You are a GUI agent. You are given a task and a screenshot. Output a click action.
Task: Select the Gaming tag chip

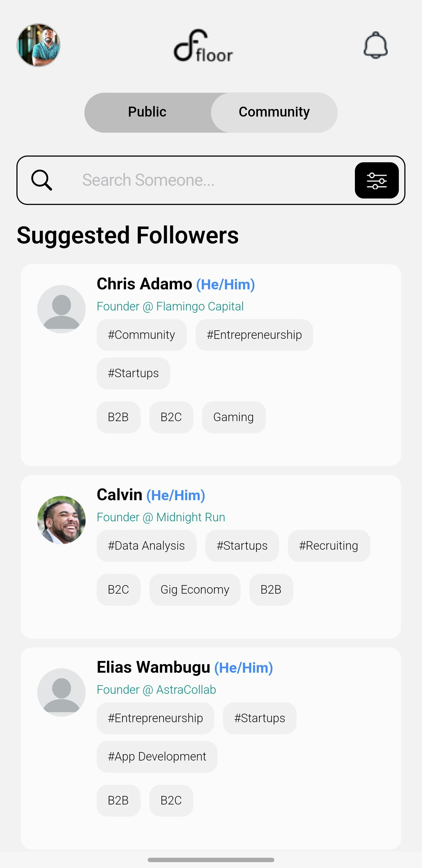tap(234, 417)
